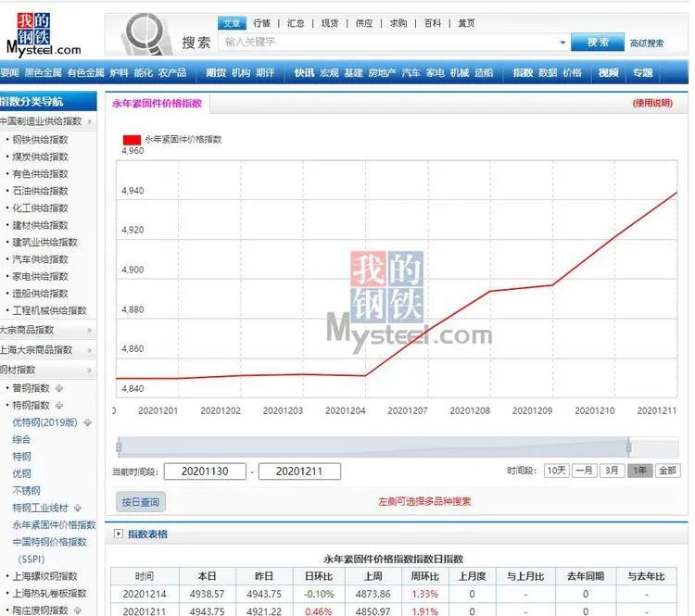
Task: Click the start date field showing 20201130
Action: 205,471
